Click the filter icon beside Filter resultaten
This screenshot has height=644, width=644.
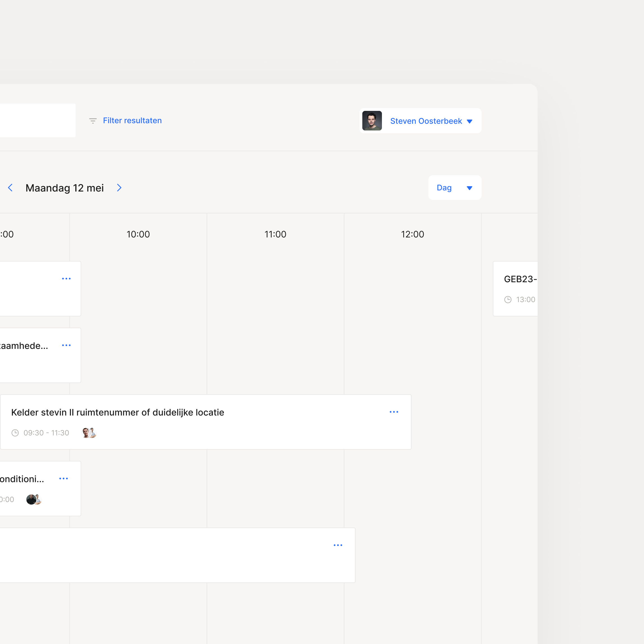(92, 121)
